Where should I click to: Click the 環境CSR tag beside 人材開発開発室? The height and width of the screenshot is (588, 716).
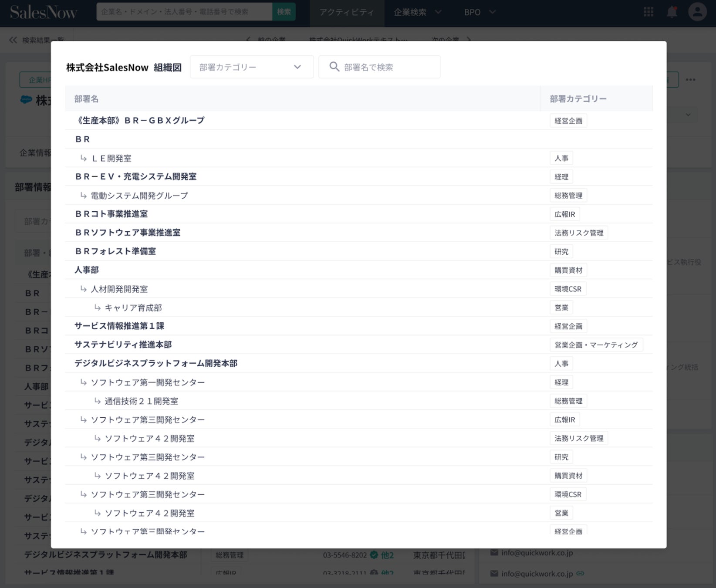[x=568, y=289]
